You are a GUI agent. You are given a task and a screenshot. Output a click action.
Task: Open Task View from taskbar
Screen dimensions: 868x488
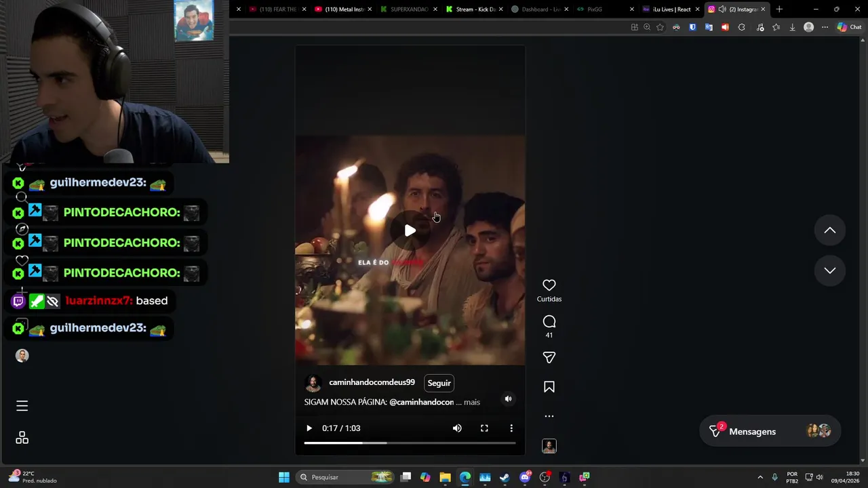click(406, 477)
